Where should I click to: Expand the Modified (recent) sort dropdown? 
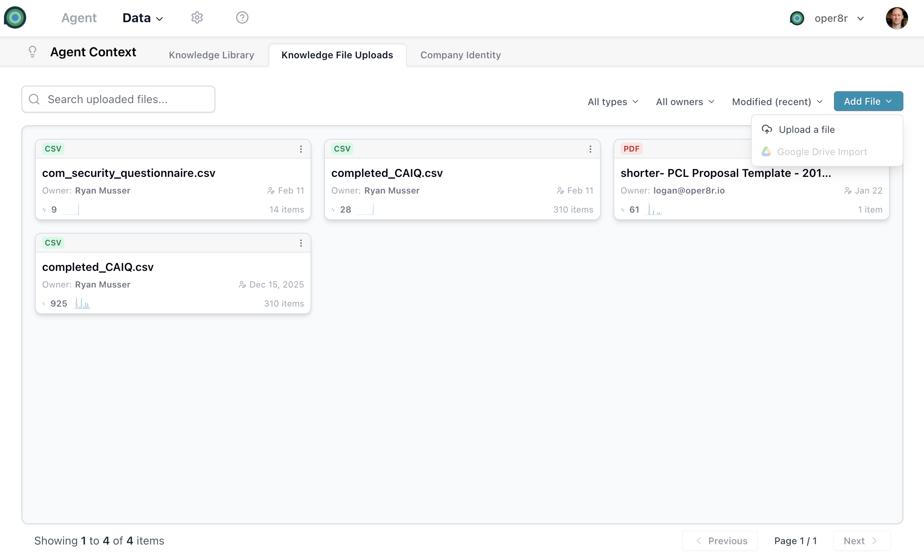(x=777, y=102)
